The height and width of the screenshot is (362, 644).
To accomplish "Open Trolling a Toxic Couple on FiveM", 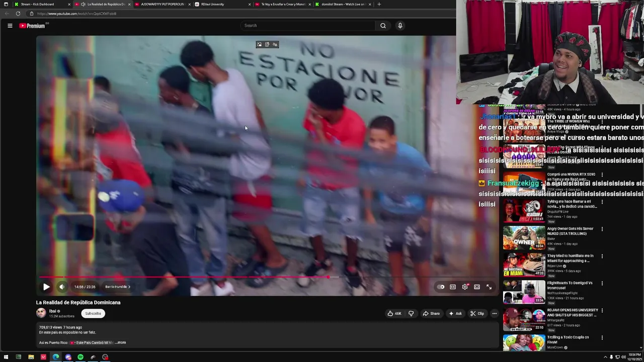I will coord(524,343).
